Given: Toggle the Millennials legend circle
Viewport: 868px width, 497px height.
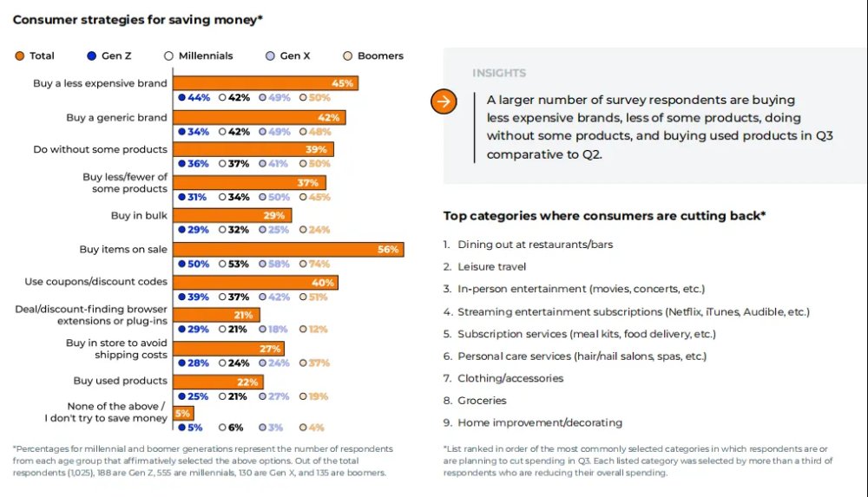Looking at the screenshot, I should pyautogui.click(x=169, y=56).
